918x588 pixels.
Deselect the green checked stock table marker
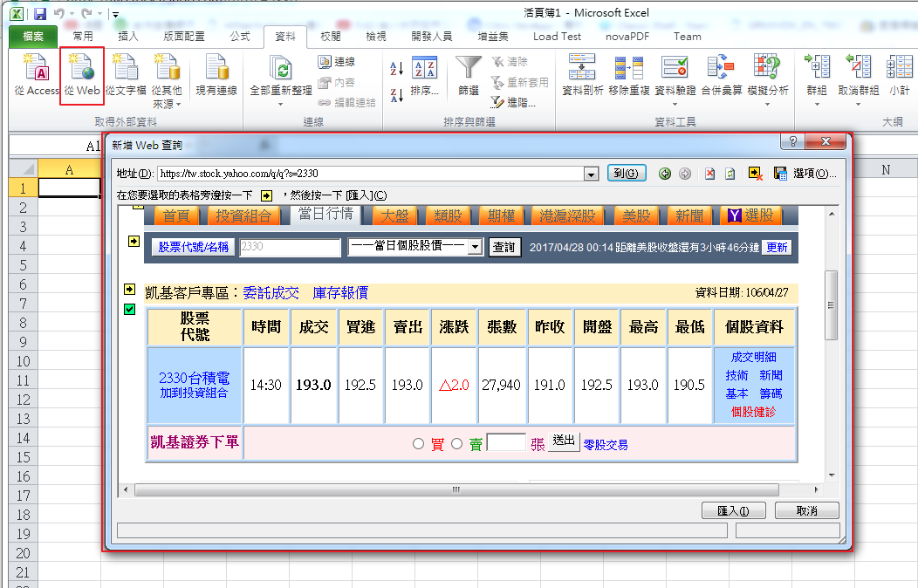(x=130, y=310)
